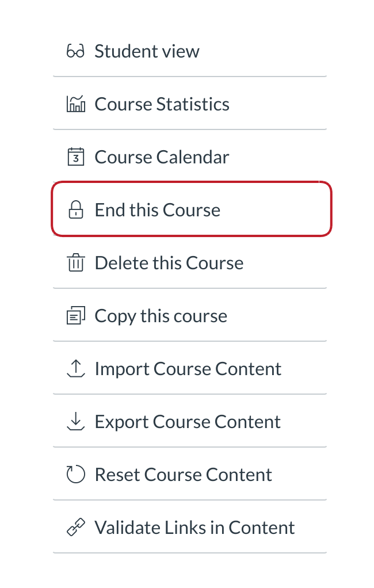
Task: Click the Course Statistics chart icon
Action: click(76, 104)
